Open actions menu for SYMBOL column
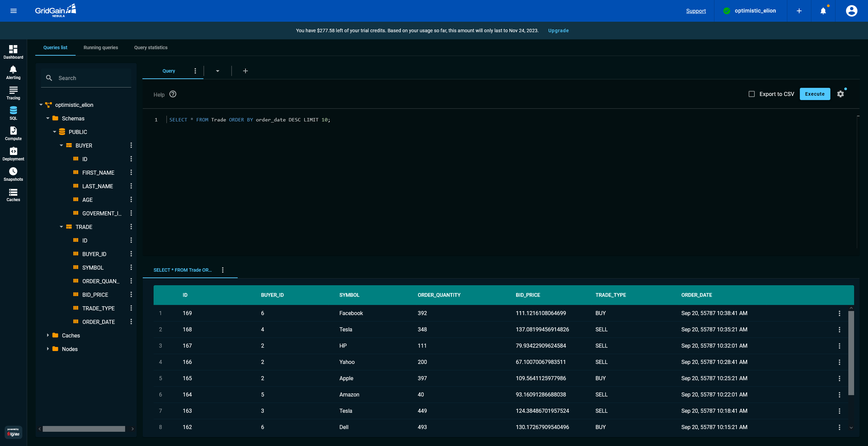868x446 pixels. point(131,267)
